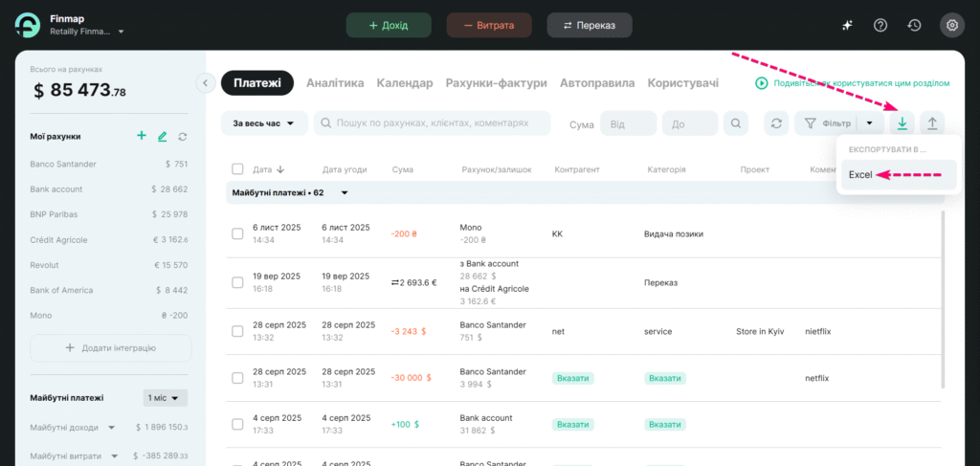The width and height of the screenshot is (980, 466).
Task: Click the refresh payments icon
Action: [777, 123]
